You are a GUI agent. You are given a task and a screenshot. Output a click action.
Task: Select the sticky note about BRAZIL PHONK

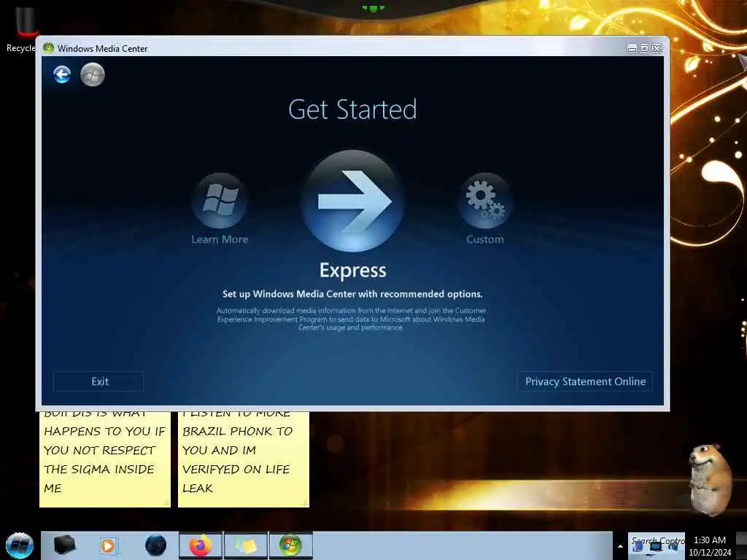tap(244, 459)
